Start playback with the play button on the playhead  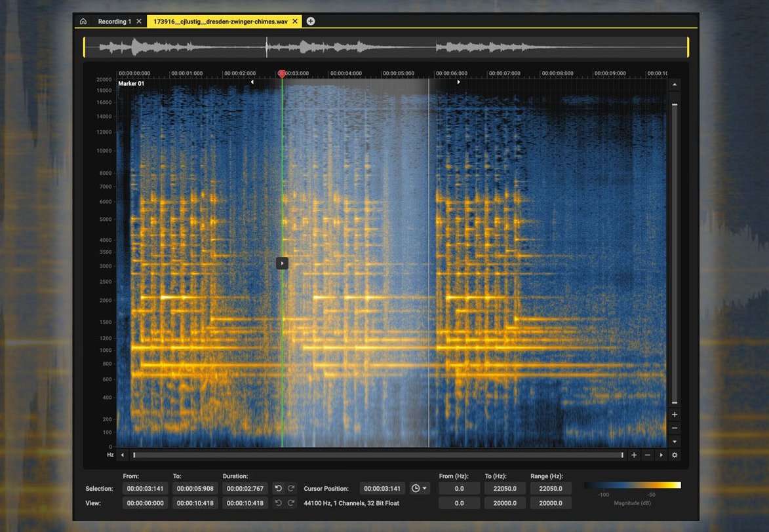click(x=282, y=263)
